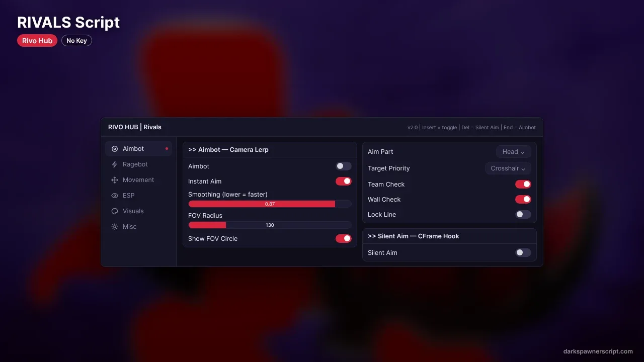644x362 pixels.
Task: Open the Misc tab
Action: coord(138,227)
